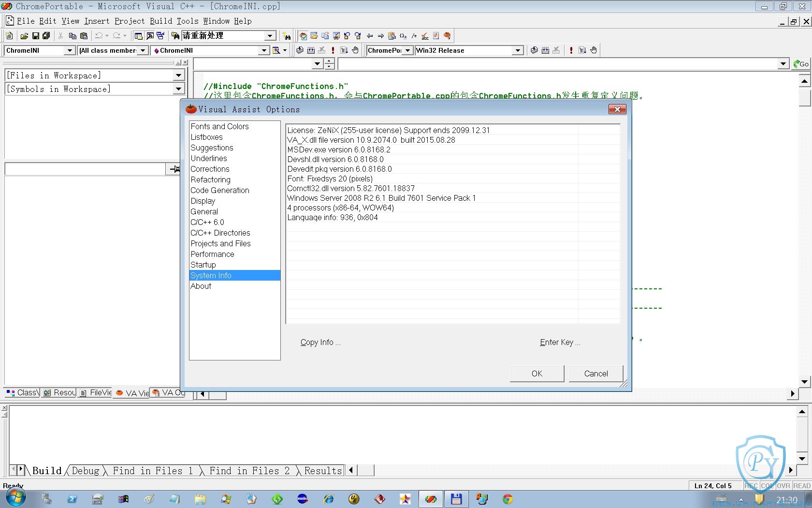This screenshot has height=508, width=812.
Task: Click the Save toolbar icon
Action: [35, 36]
